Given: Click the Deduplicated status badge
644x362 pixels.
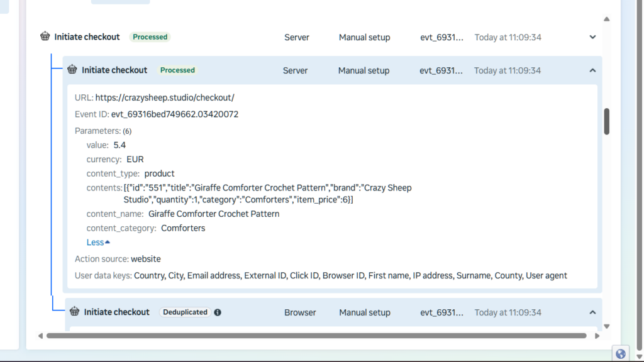Looking at the screenshot, I should [185, 312].
